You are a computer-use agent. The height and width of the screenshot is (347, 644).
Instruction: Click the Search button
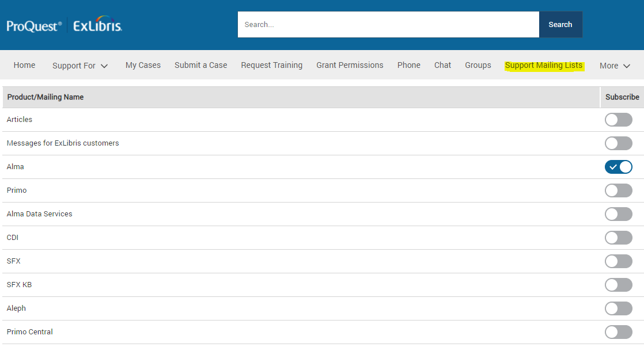[x=560, y=25]
